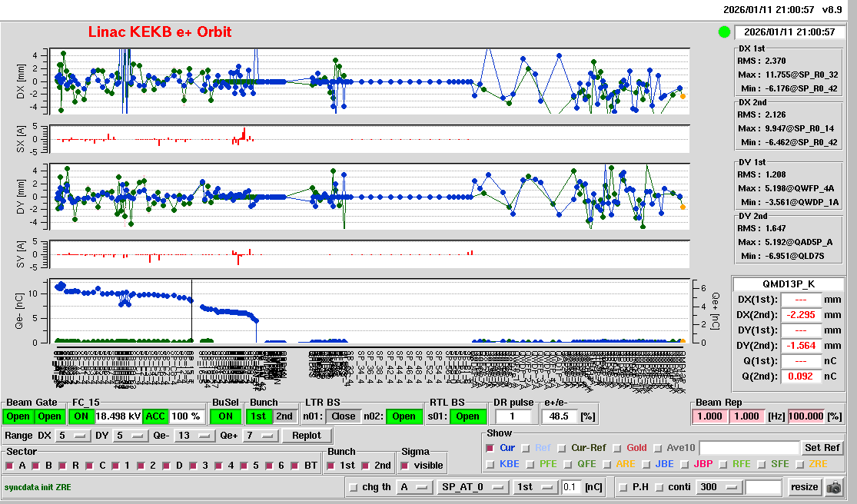Open the Range DX dropdown
This screenshot has height=504, width=857.
(71, 436)
